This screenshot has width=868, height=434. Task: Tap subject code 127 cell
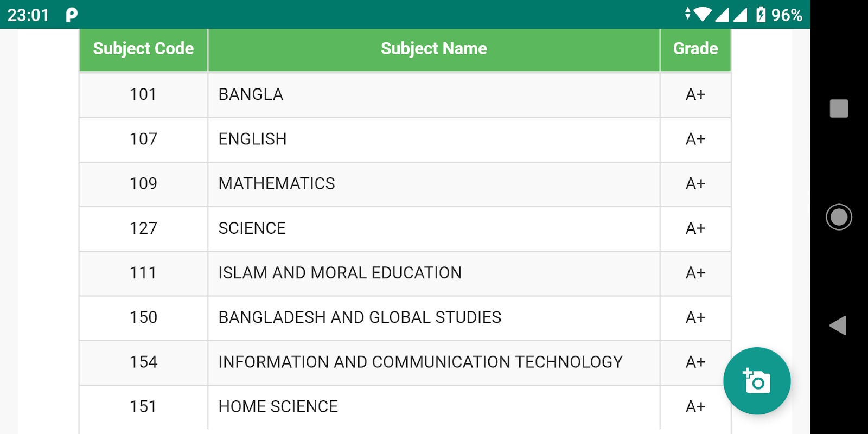click(143, 228)
